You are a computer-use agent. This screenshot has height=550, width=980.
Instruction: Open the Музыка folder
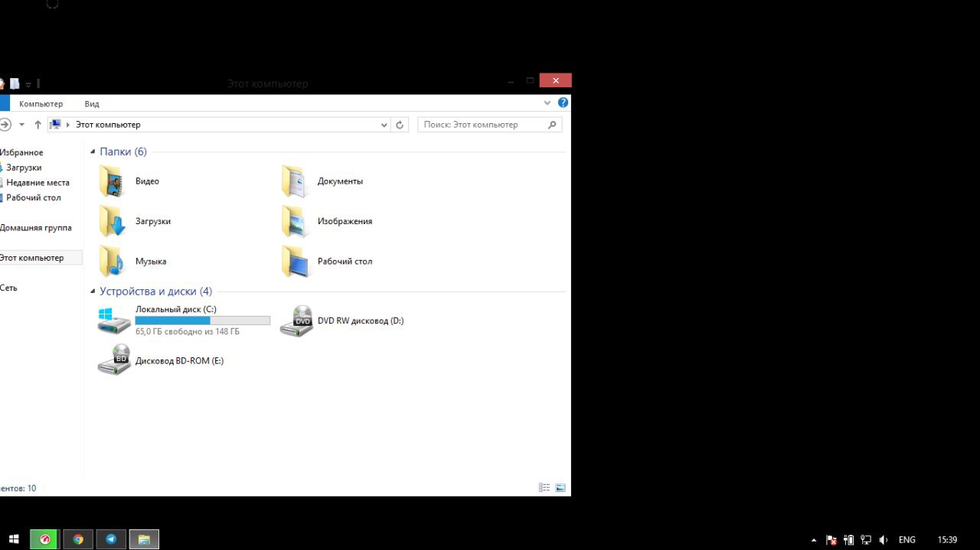(132, 261)
